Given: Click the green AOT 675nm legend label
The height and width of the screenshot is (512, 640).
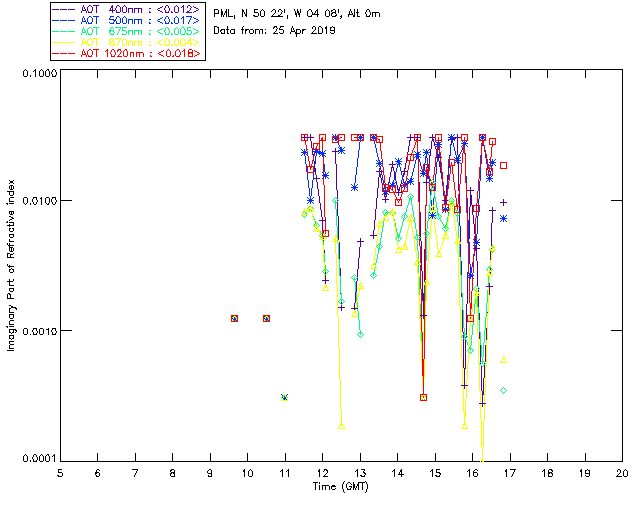Looking at the screenshot, I should (127, 31).
